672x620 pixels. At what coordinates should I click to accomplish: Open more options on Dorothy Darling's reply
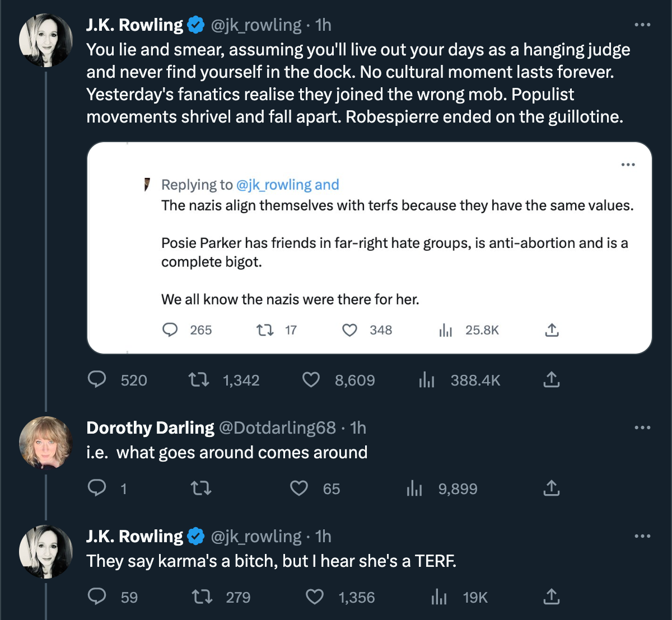coord(642,428)
